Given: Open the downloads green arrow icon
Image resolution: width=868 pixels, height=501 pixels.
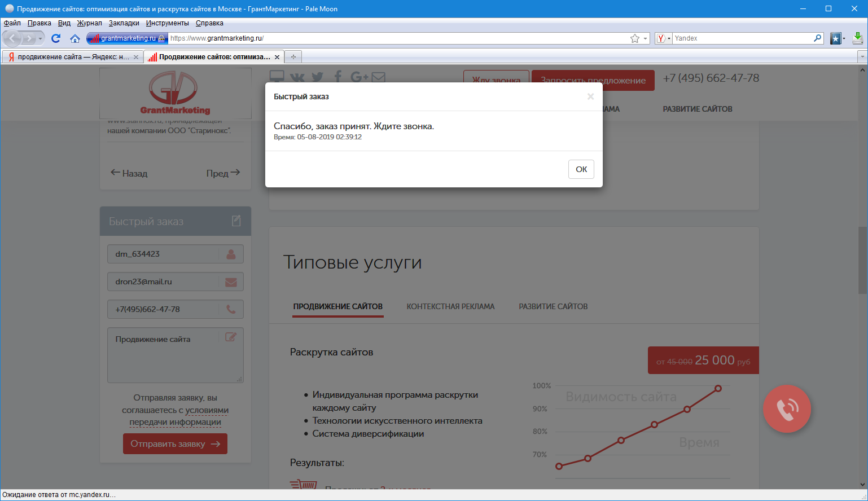Looking at the screenshot, I should click(x=858, y=38).
